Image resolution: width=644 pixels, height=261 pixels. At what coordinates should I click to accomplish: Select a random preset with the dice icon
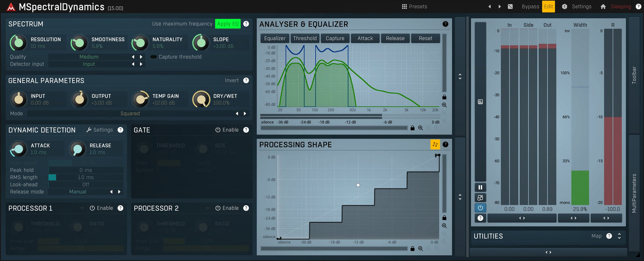(x=509, y=7)
